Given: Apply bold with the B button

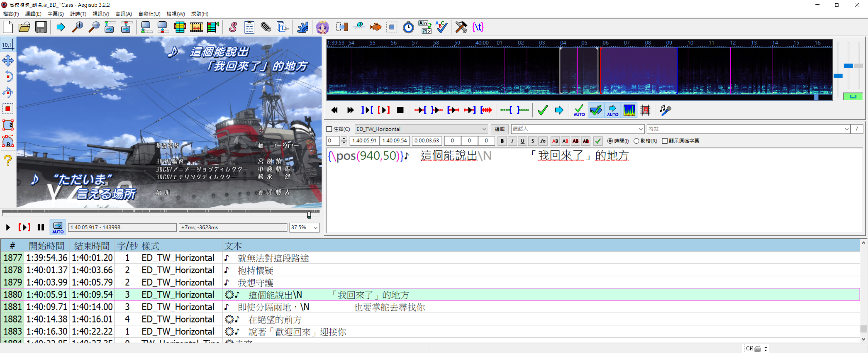Looking at the screenshot, I should click(x=502, y=141).
